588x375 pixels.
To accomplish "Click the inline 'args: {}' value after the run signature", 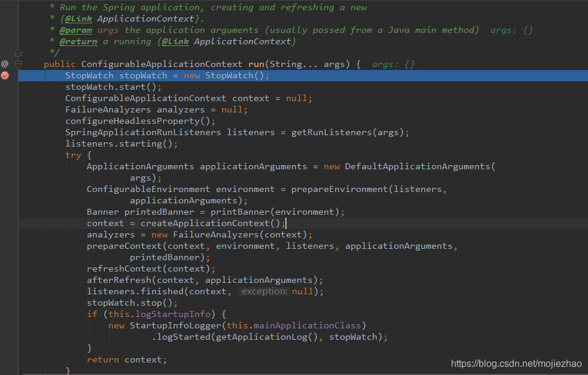I will point(393,64).
